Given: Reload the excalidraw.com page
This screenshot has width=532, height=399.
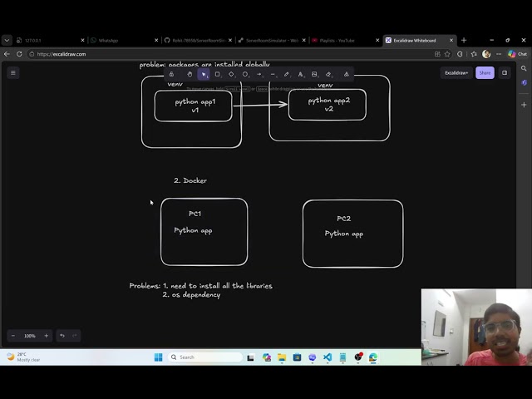Looking at the screenshot, I should point(19,54).
